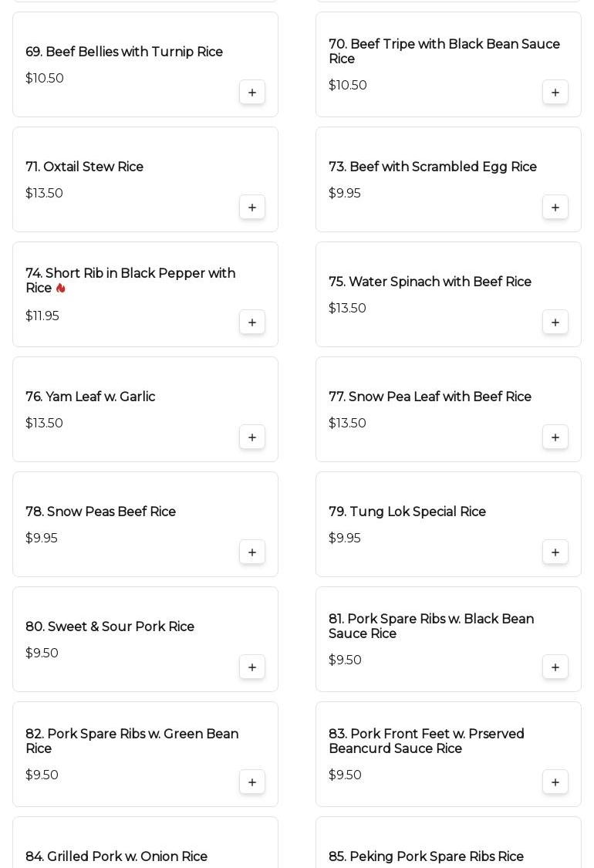Open 71. Oxtail Stew Rice item title
The width and height of the screenshot is (594, 868).
[84, 167]
